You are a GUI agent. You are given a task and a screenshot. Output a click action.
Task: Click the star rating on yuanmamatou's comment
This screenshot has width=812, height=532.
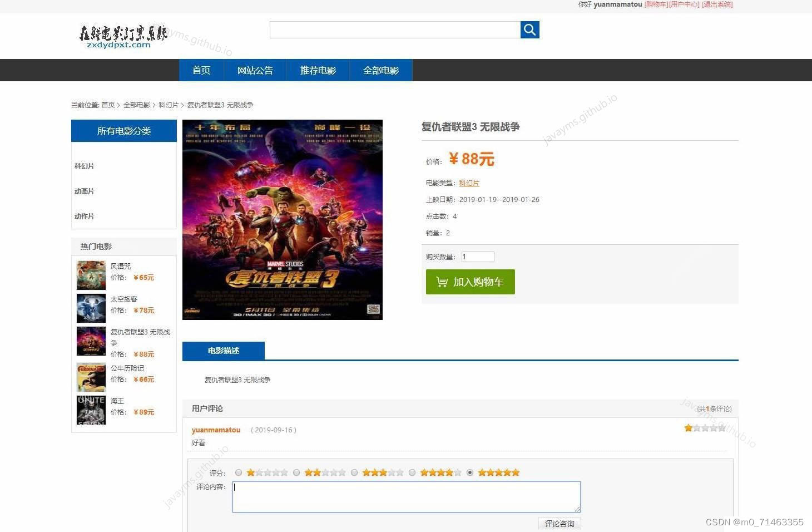tap(705, 428)
